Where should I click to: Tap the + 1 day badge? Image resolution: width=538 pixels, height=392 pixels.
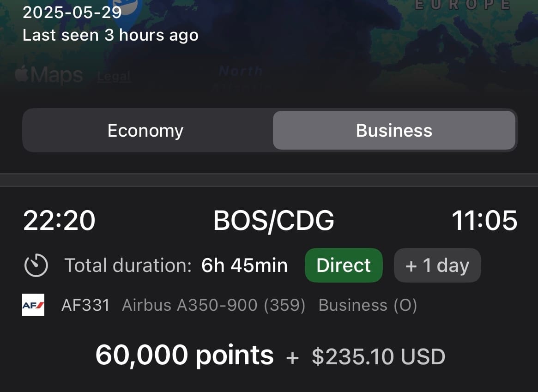437,265
